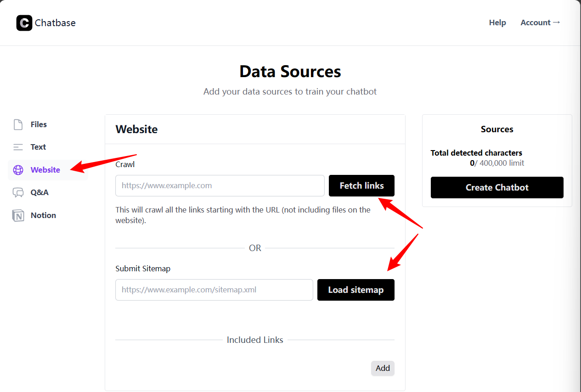
Task: Click the Notion logo icon
Action: coord(18,215)
